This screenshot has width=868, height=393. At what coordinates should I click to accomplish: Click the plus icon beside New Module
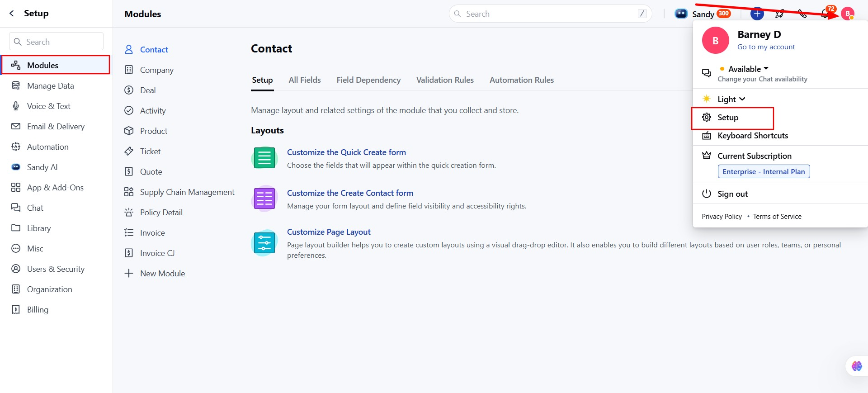pyautogui.click(x=129, y=273)
